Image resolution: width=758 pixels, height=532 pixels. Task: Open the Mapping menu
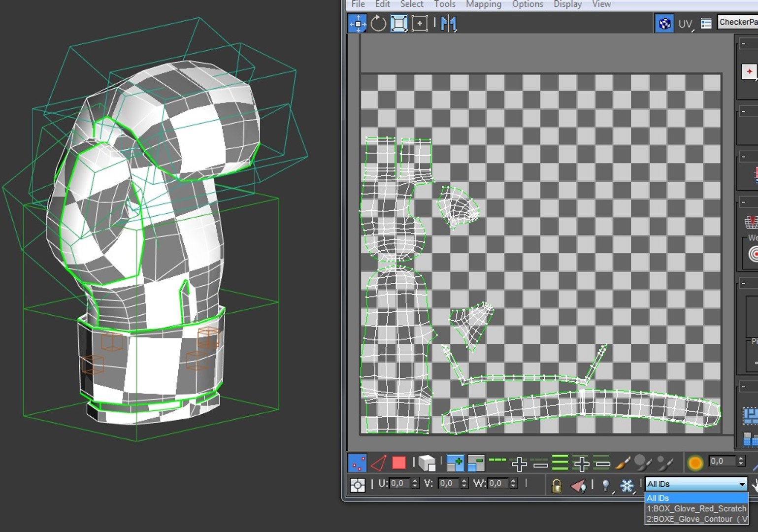tap(483, 4)
